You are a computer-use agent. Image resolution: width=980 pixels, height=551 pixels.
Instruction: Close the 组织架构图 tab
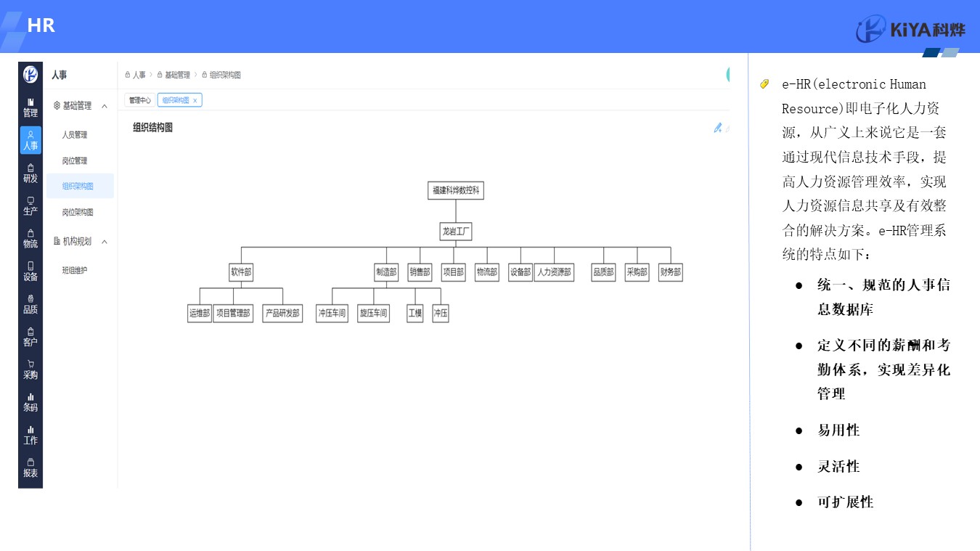tap(195, 100)
